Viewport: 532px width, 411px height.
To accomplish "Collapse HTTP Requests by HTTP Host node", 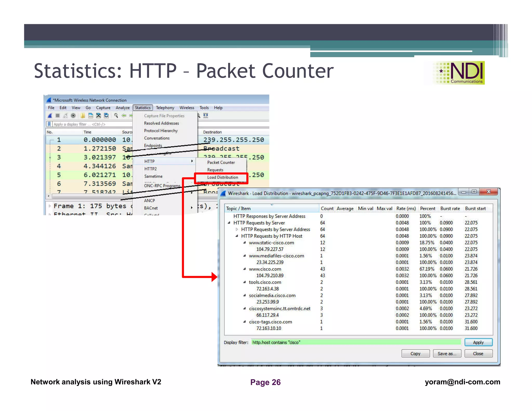I will [237, 236].
